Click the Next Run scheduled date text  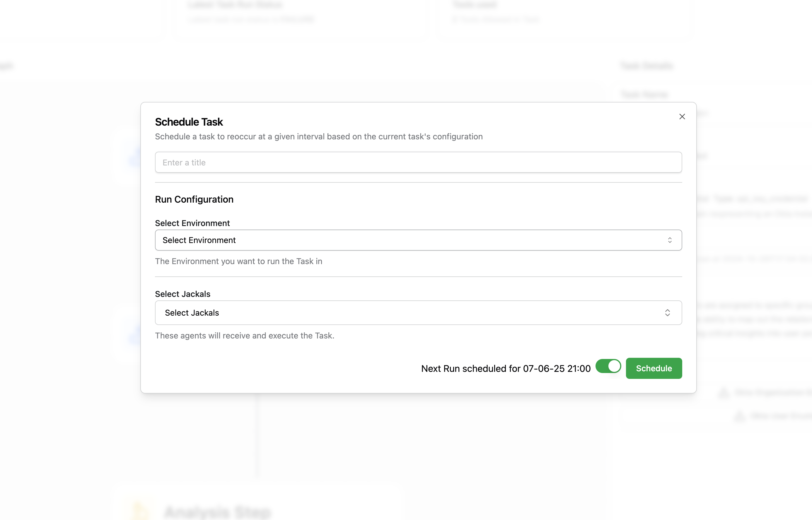(x=506, y=368)
